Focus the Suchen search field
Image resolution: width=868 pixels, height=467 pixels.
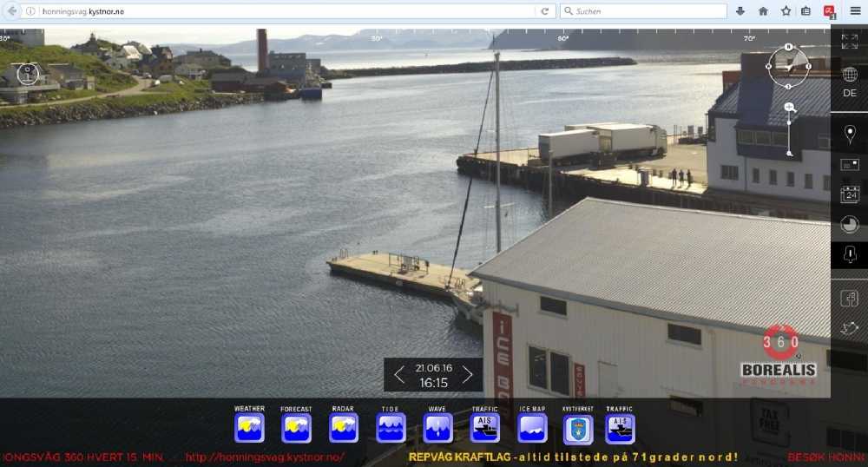pyautogui.click(x=643, y=11)
